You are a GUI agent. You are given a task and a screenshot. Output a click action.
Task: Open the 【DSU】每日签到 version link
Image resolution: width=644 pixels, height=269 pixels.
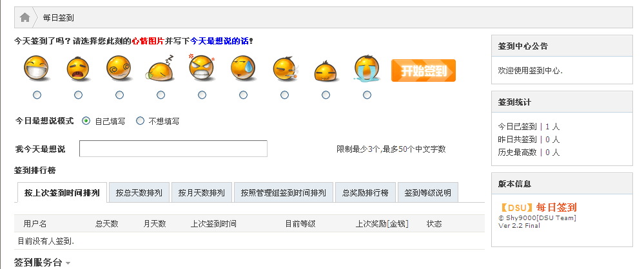(x=538, y=207)
